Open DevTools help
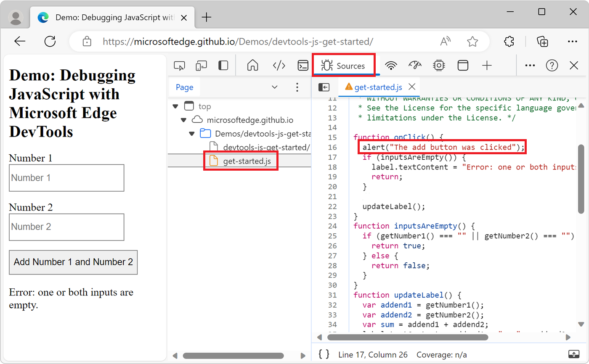The image size is (589, 364). (551, 65)
